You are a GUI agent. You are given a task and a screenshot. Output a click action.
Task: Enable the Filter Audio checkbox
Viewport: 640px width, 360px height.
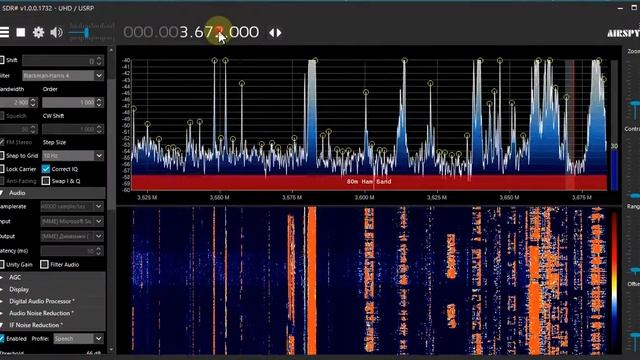click(44, 264)
